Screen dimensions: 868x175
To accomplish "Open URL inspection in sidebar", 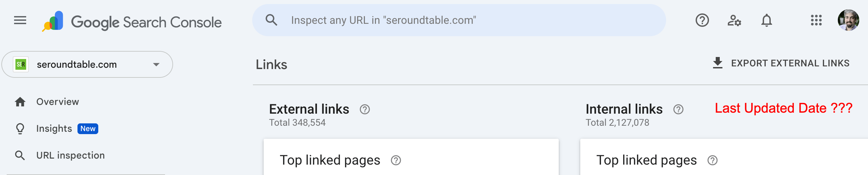I will click(70, 155).
